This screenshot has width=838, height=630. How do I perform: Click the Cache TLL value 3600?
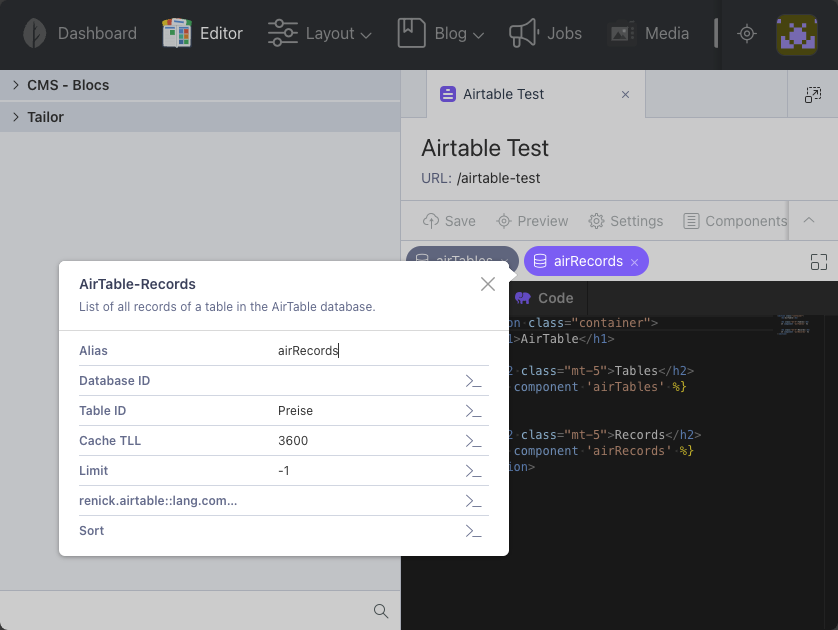[x=293, y=440]
